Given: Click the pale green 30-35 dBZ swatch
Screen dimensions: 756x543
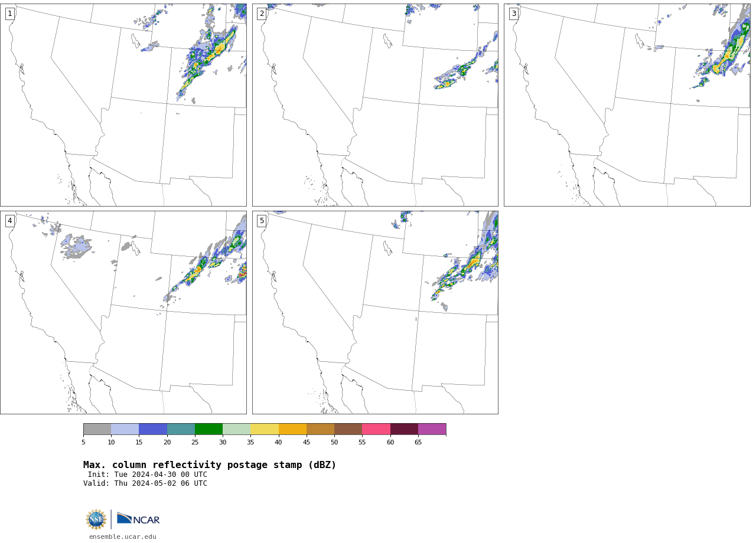Looking at the screenshot, I should coord(237,429).
